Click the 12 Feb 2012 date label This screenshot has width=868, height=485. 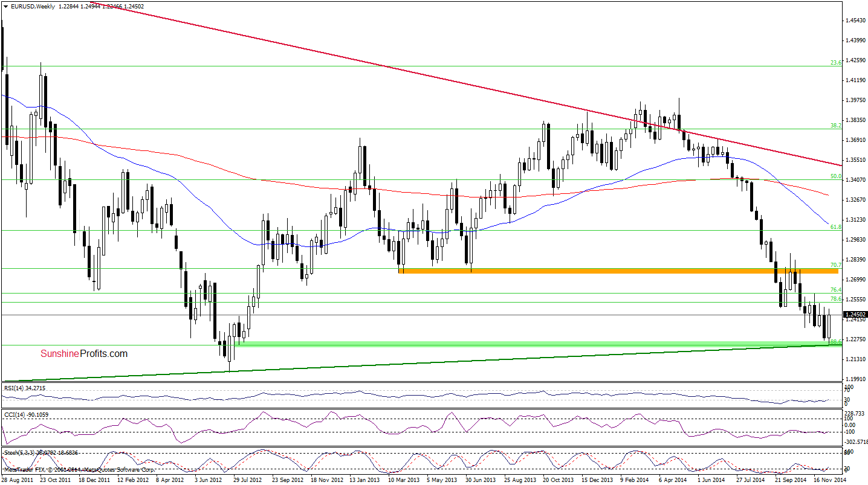point(132,480)
